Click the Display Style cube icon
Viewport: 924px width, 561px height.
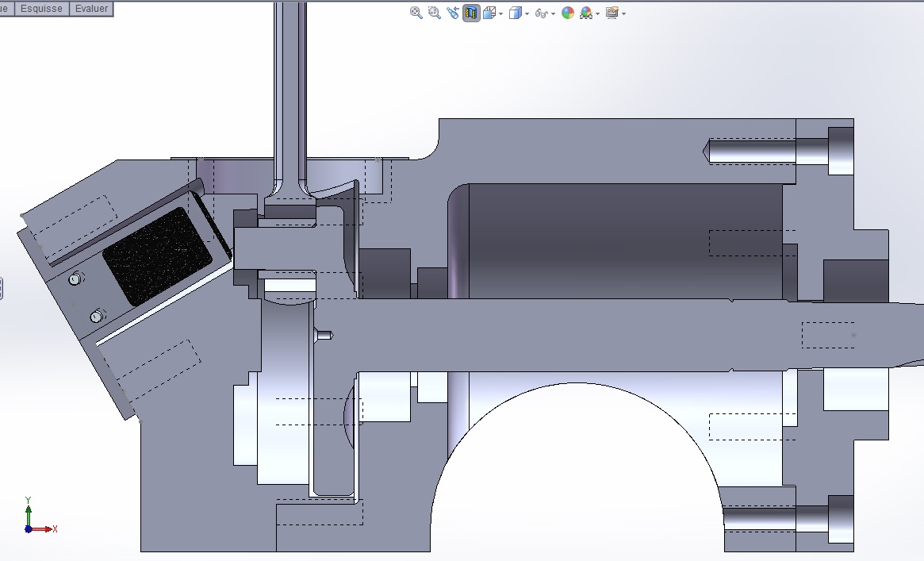(515, 13)
